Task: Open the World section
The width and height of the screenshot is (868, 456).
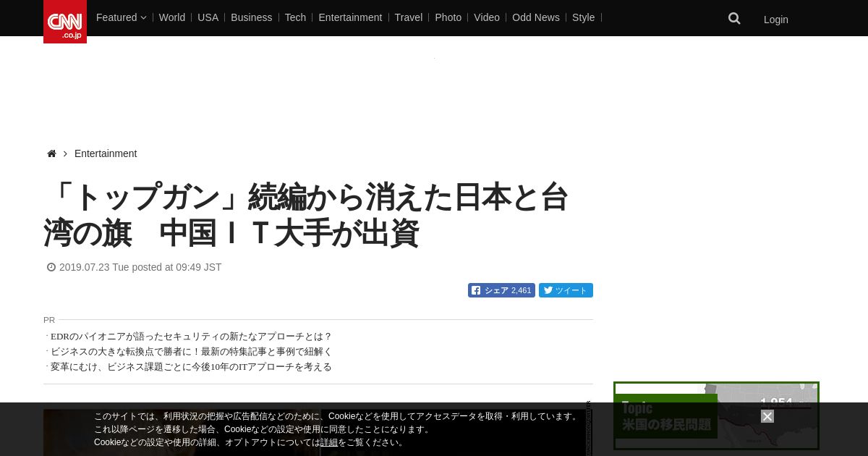Action: 172,17
